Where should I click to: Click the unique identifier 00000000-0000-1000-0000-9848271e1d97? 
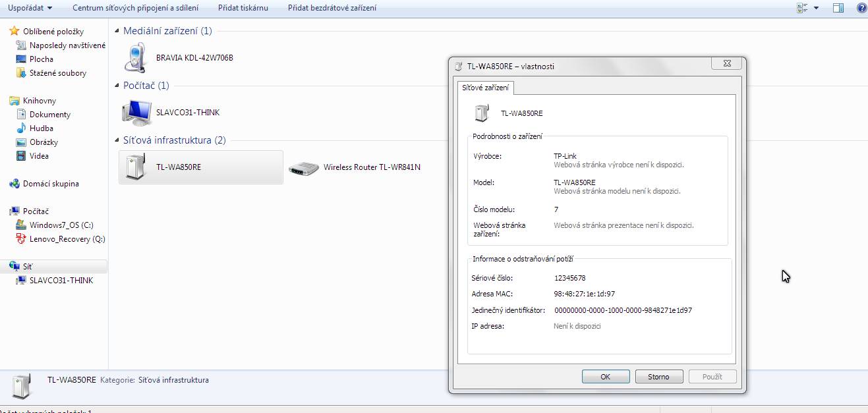623,310
